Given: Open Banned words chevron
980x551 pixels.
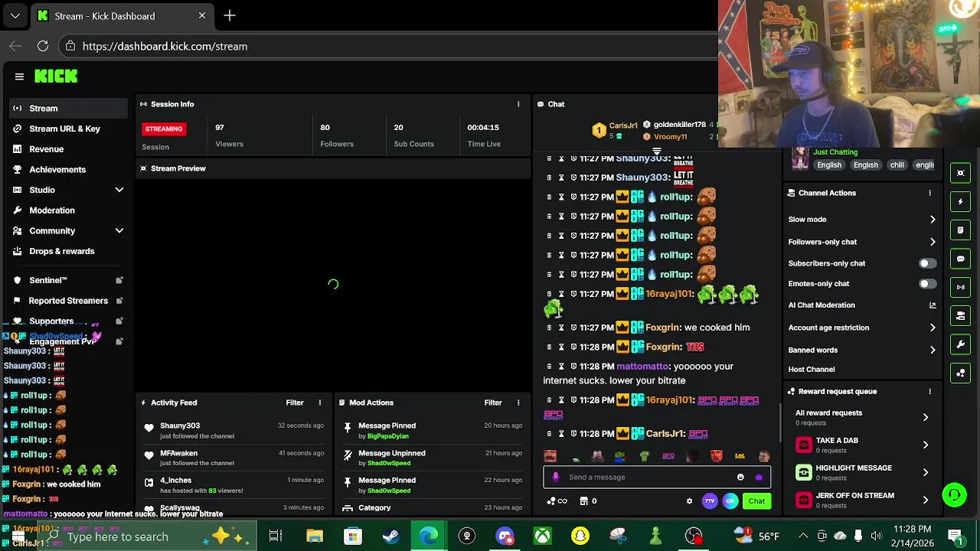Looking at the screenshot, I should pos(933,350).
